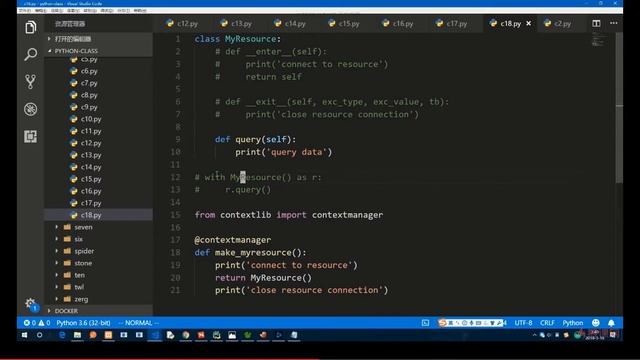640x360 pixels.
Task: Click the @contextmanager decorator text
Action: click(233, 240)
